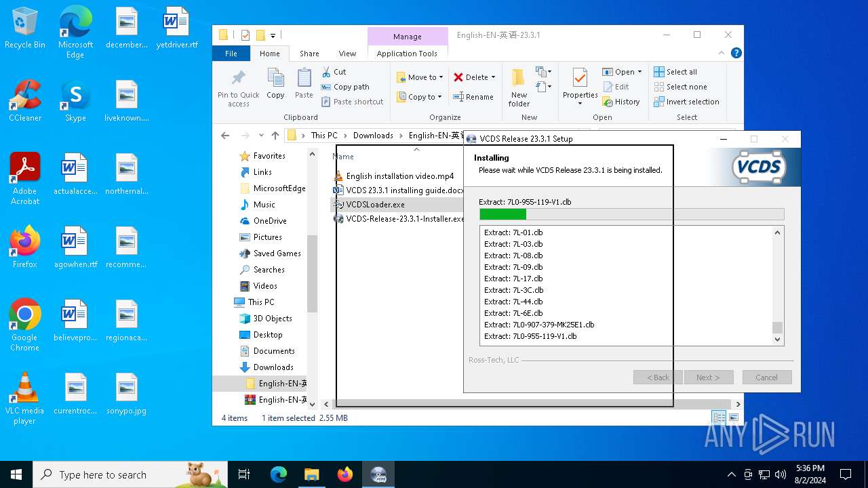This screenshot has width=868, height=488.
Task: Select the Cut command
Action: 334,72
